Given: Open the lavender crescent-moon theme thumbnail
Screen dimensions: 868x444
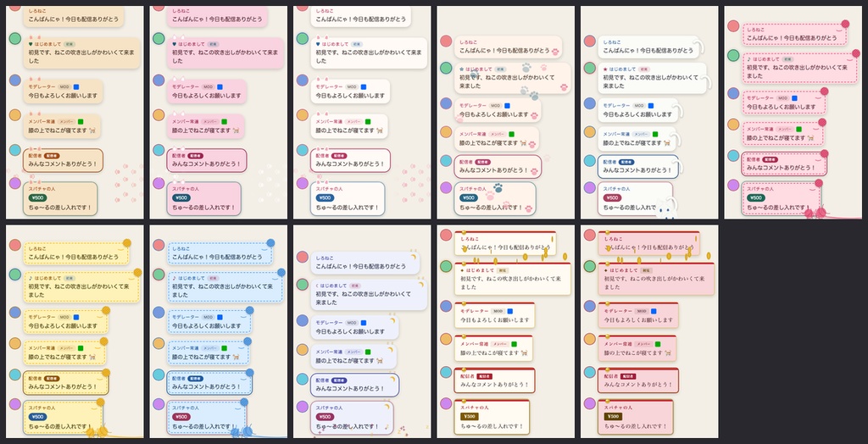Looking at the screenshot, I should [362, 331].
